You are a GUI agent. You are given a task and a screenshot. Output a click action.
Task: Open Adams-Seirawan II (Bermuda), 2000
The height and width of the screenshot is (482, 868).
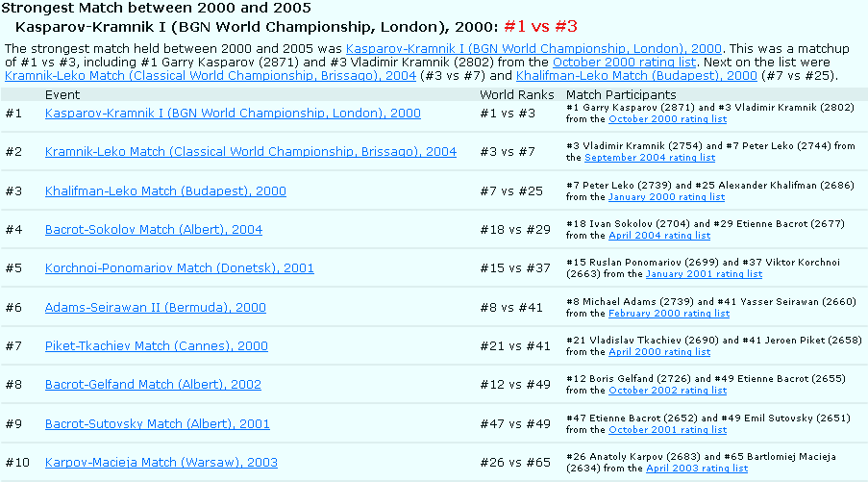156,308
